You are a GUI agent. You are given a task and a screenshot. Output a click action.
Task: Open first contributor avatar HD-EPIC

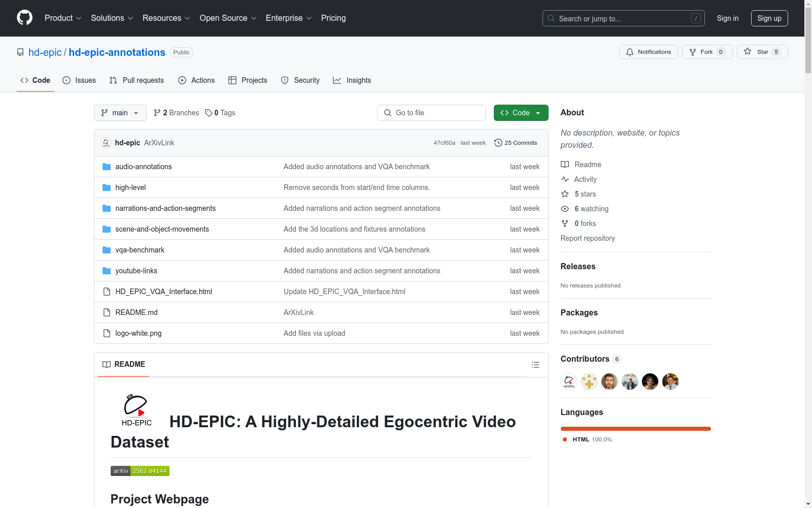click(569, 381)
